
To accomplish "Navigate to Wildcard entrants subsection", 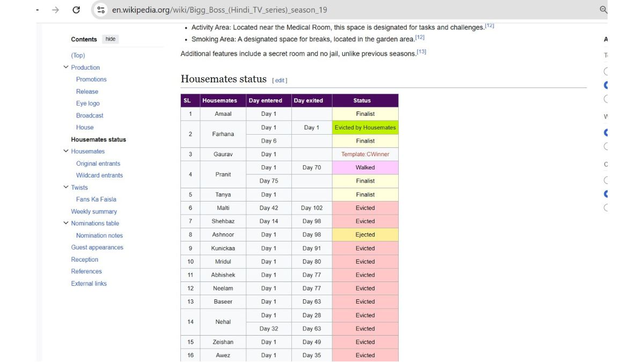I will click(x=99, y=175).
